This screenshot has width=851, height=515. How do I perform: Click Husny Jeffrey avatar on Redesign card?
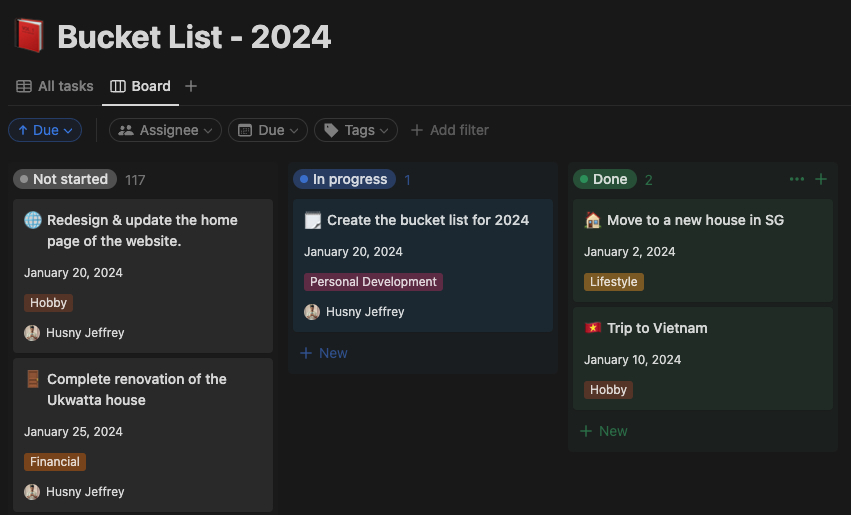click(x=32, y=333)
